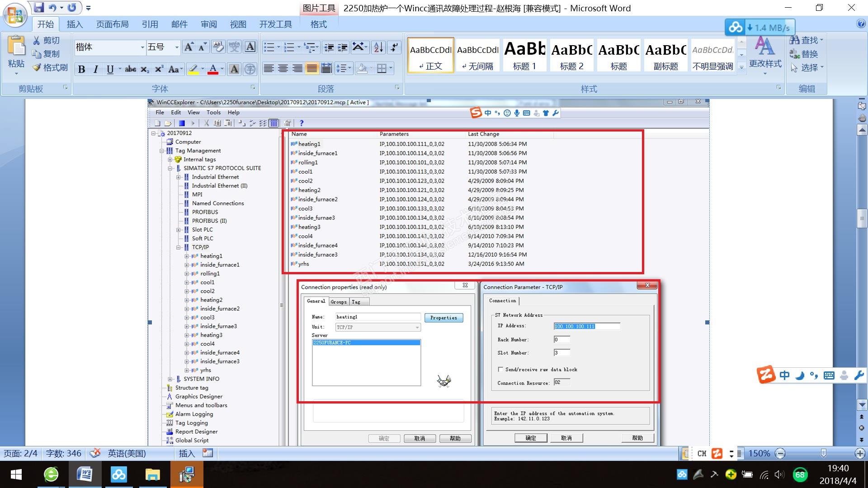The height and width of the screenshot is (488, 868).
Task: Toggle the underline formatting button
Action: coord(110,69)
